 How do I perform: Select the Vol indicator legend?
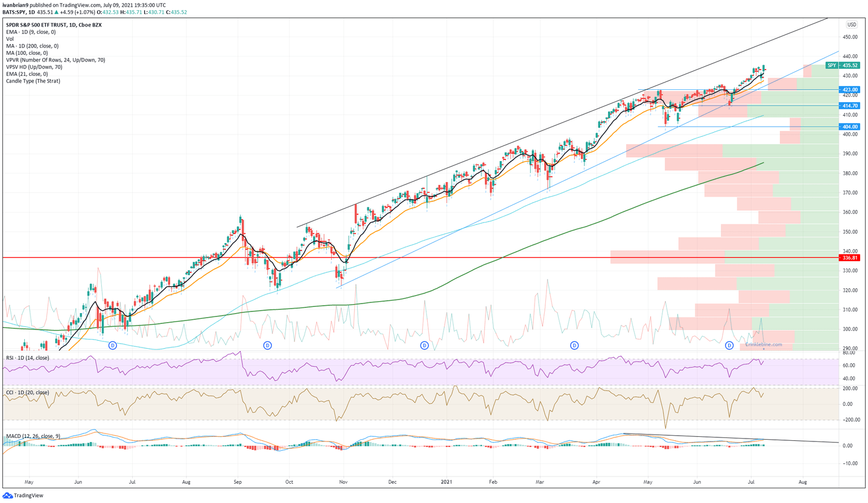tap(10, 39)
